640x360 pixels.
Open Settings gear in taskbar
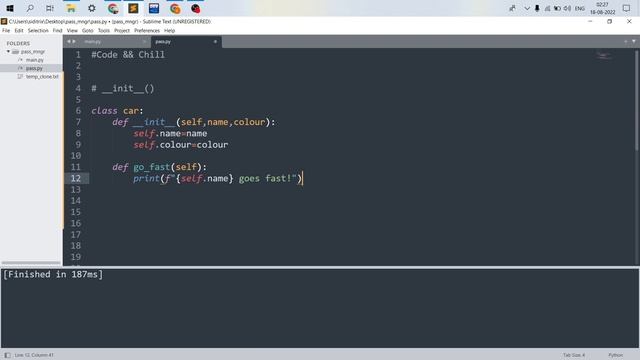click(92, 8)
